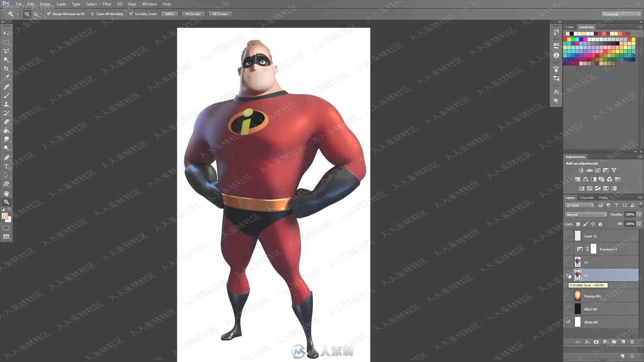Open the Select menu
Screen dimensions: 644x362
tap(91, 4)
